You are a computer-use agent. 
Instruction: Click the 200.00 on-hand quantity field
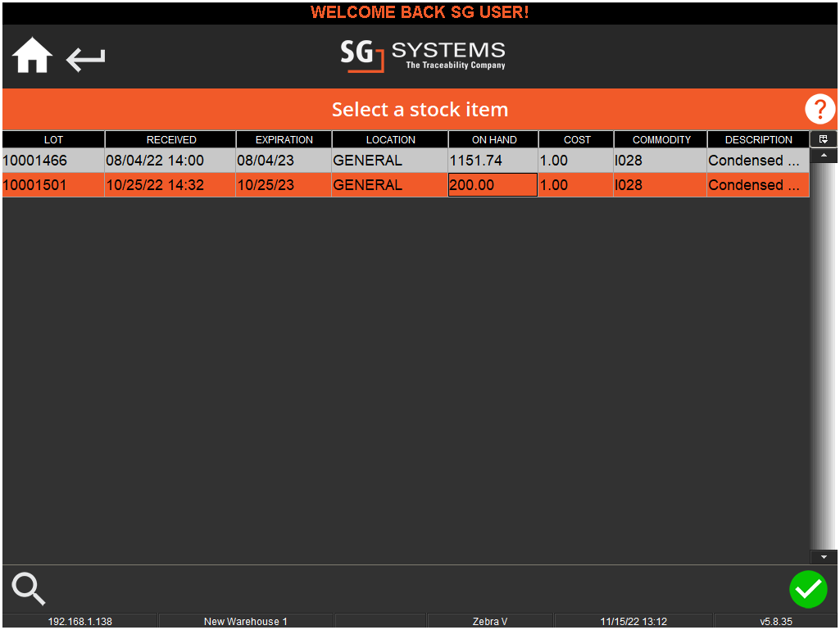[493, 185]
